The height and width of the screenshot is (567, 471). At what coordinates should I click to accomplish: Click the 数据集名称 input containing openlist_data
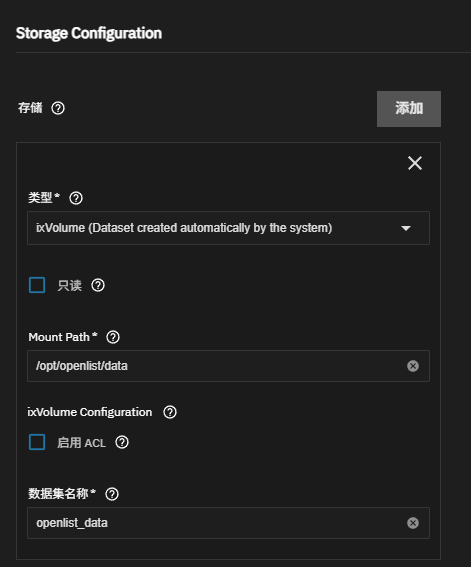click(228, 523)
